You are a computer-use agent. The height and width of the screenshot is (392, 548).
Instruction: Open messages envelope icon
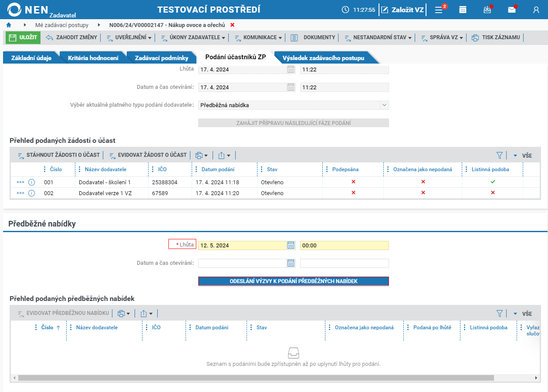coord(512,10)
